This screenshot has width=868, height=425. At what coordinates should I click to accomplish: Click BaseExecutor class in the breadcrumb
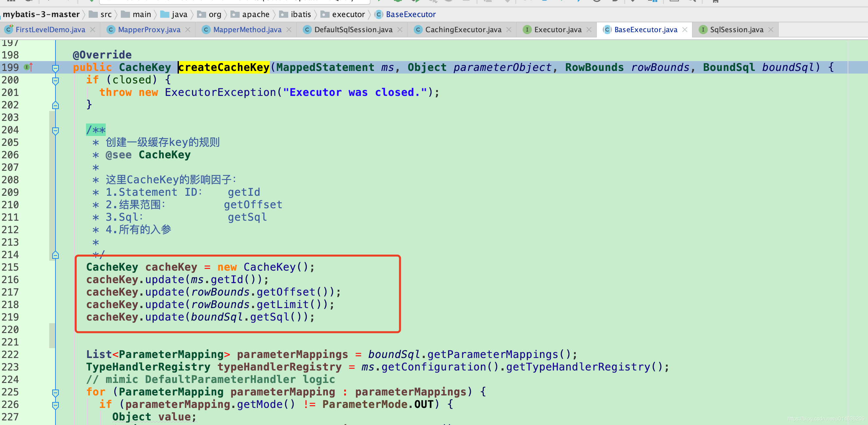coord(411,14)
